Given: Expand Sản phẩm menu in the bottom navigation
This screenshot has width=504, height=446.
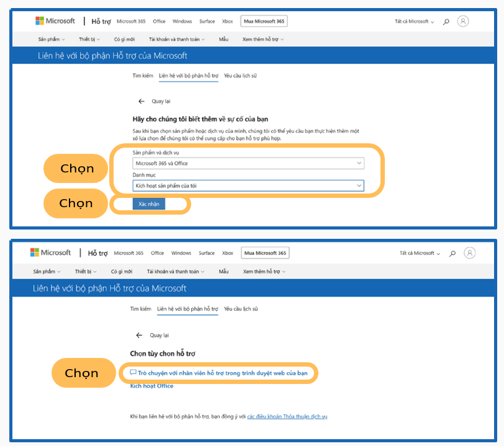Looking at the screenshot, I should tap(47, 272).
